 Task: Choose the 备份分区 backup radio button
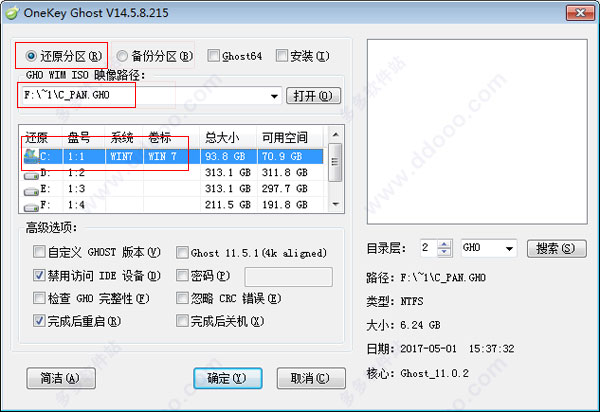[124, 56]
